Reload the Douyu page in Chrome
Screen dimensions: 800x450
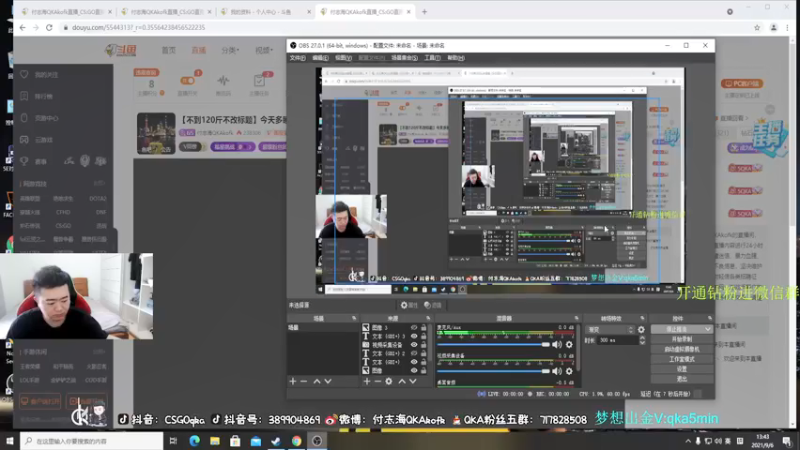click(49, 28)
